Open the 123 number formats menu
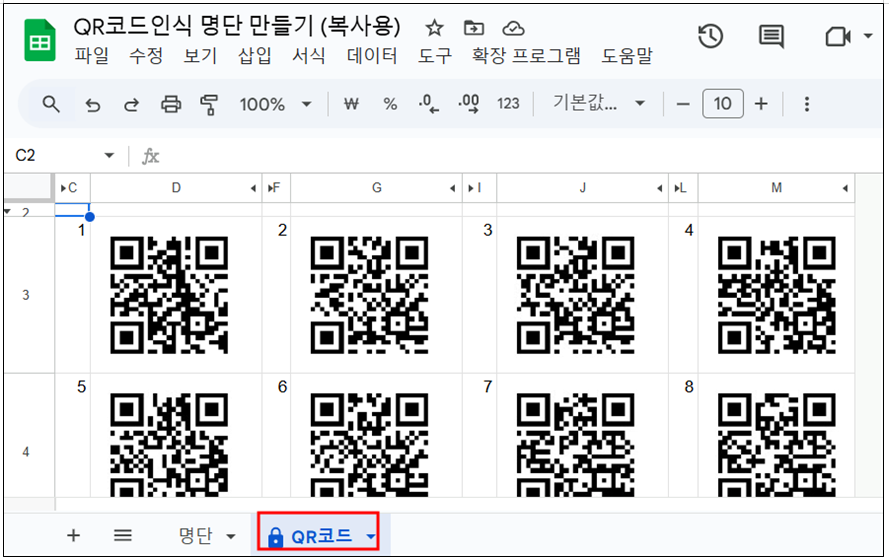 click(508, 104)
